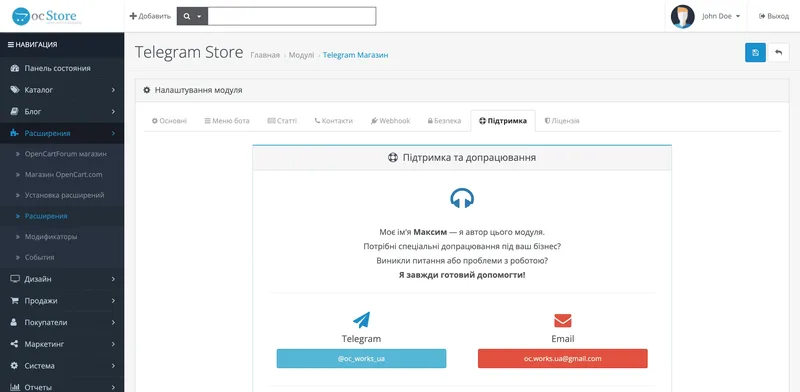Click into the top search field

coord(292,16)
